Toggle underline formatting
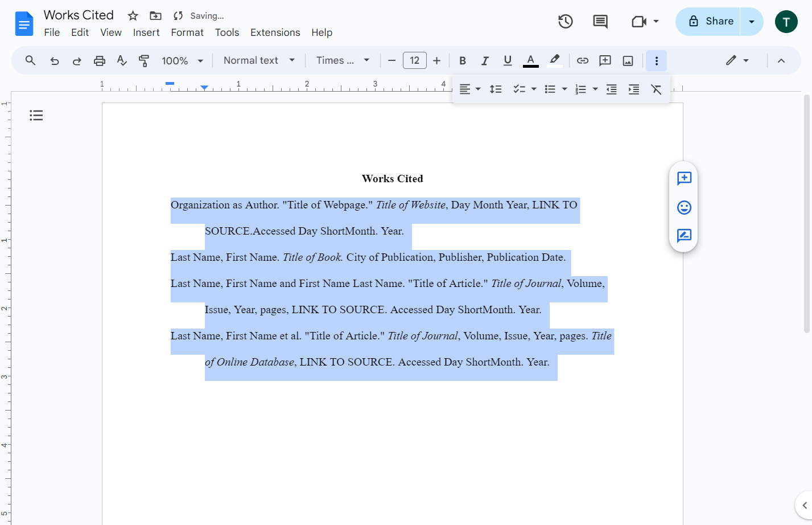This screenshot has height=525, width=812. point(508,61)
